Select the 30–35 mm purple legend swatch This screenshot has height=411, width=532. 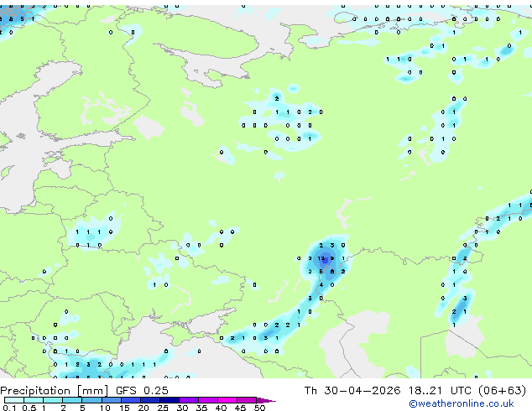(189, 400)
